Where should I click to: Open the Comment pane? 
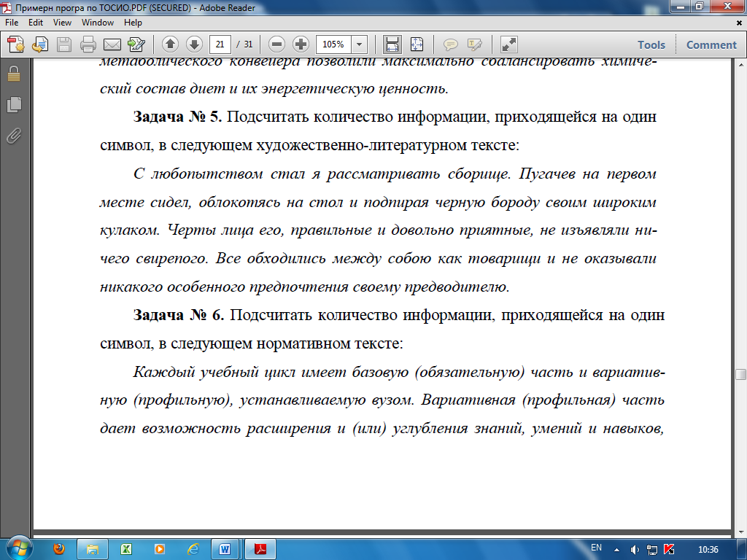tap(711, 44)
